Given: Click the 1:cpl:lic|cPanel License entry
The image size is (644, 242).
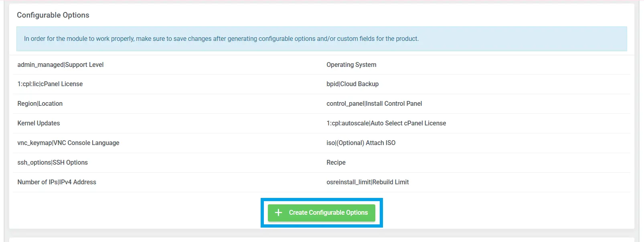Looking at the screenshot, I should 50,84.
